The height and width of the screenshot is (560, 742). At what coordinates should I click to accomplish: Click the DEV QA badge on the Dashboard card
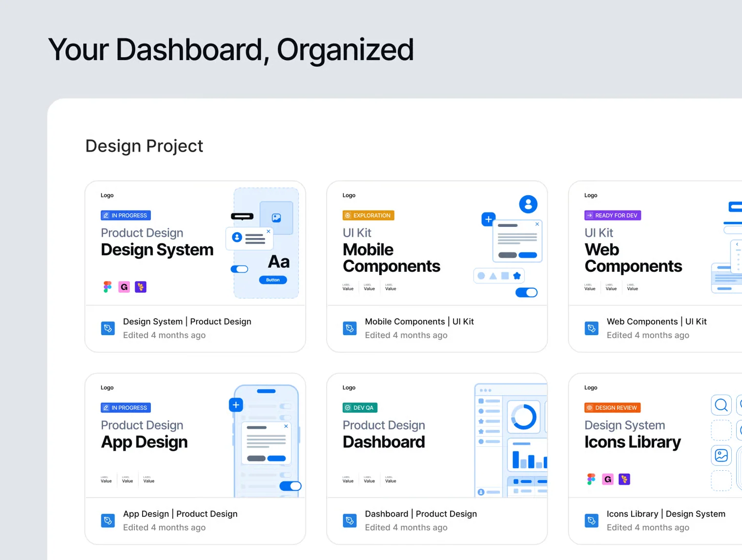[x=360, y=407]
